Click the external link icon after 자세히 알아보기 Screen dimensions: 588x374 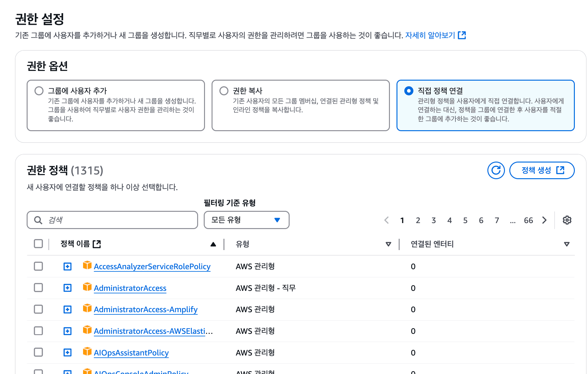462,35
